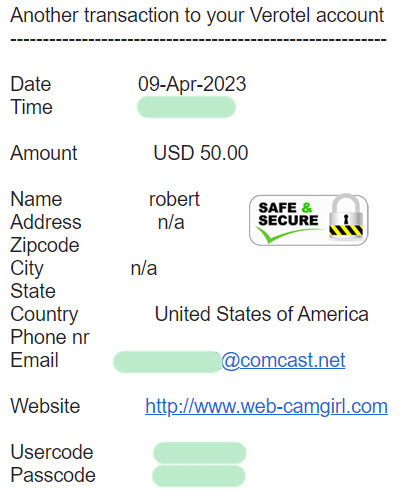Click the redacted Time value
The width and height of the screenshot is (401, 494).
pos(187,107)
